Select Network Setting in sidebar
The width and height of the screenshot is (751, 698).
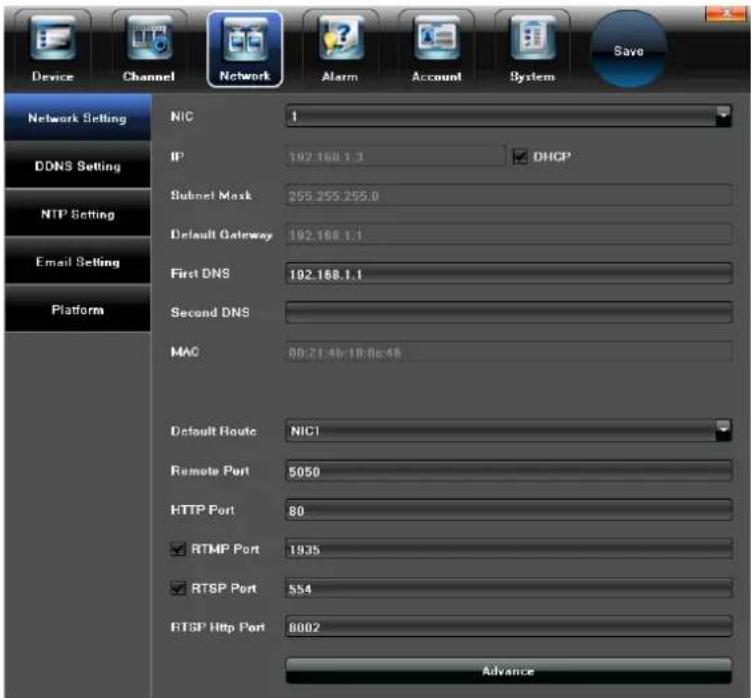[78, 117]
